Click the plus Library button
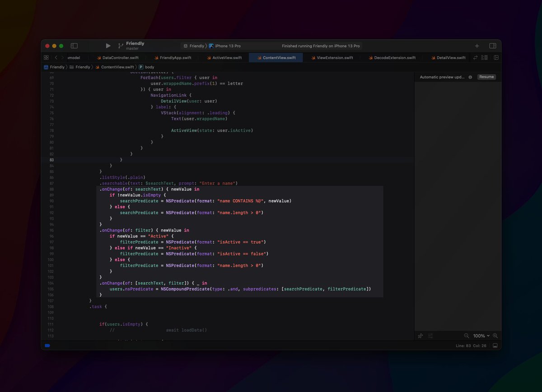542x392 pixels. click(x=477, y=46)
